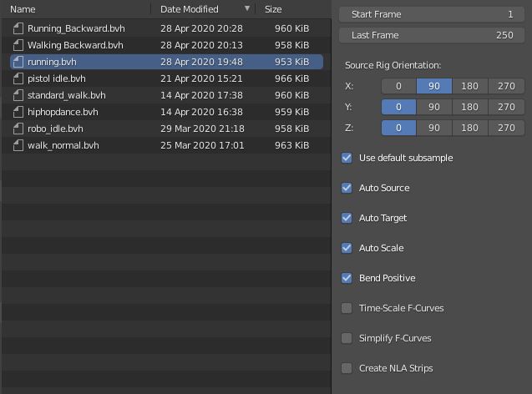Click the 28 Apr 2020 20:28 date cell

click(201, 28)
